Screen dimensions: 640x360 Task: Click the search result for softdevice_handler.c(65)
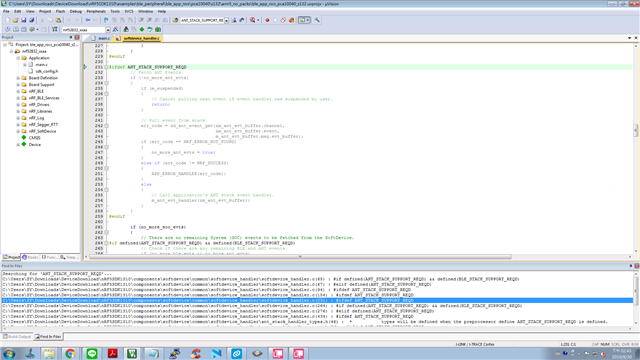click(x=261, y=279)
